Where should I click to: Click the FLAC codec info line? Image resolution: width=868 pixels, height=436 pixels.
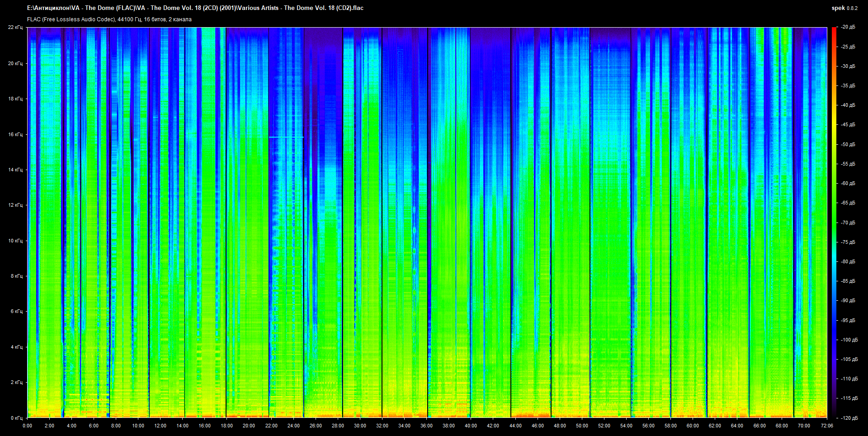pos(109,19)
